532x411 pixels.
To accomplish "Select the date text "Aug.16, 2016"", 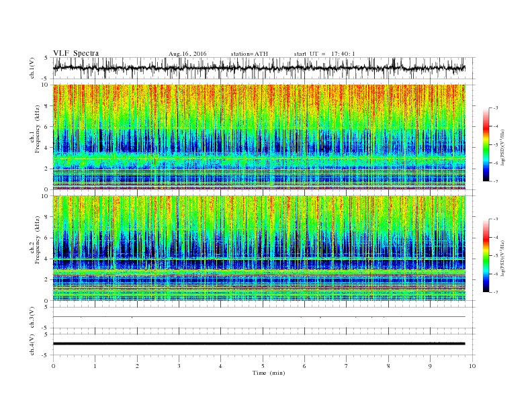I will tap(187, 54).
